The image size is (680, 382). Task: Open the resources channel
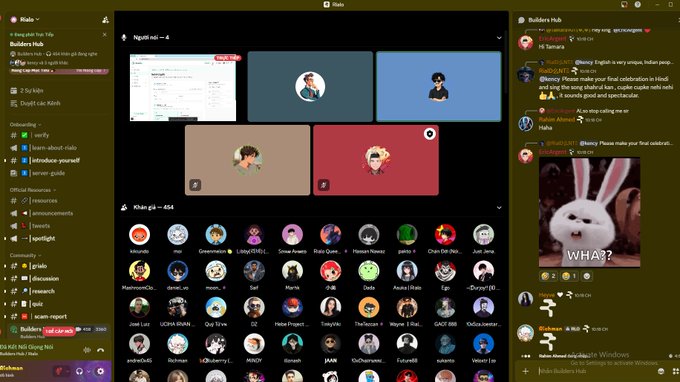[x=44, y=201]
